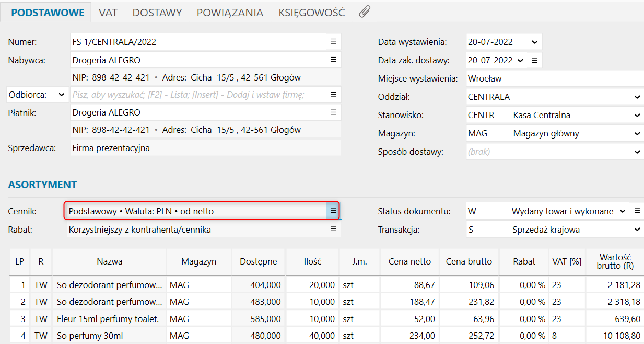Click hamburger icon beside Nabywca field
Image resolution: width=644 pixels, height=344 pixels.
334,60
